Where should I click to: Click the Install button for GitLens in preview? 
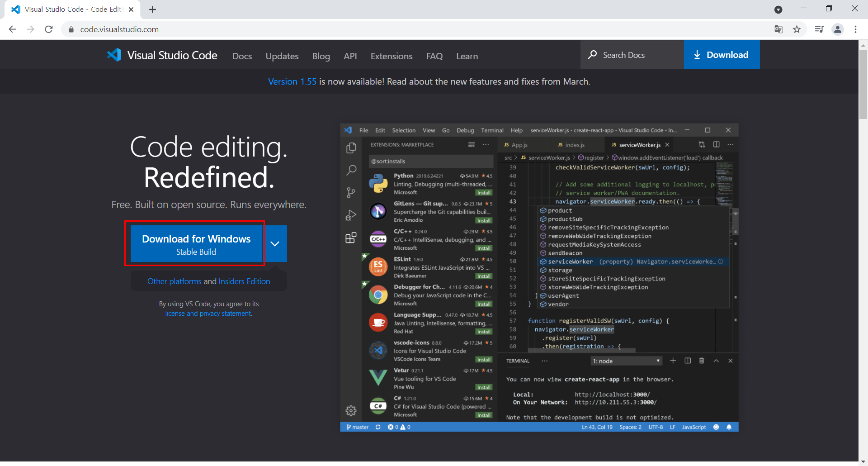click(484, 220)
